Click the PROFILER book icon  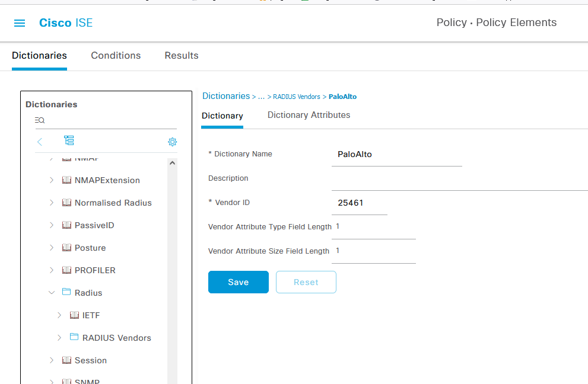66,270
